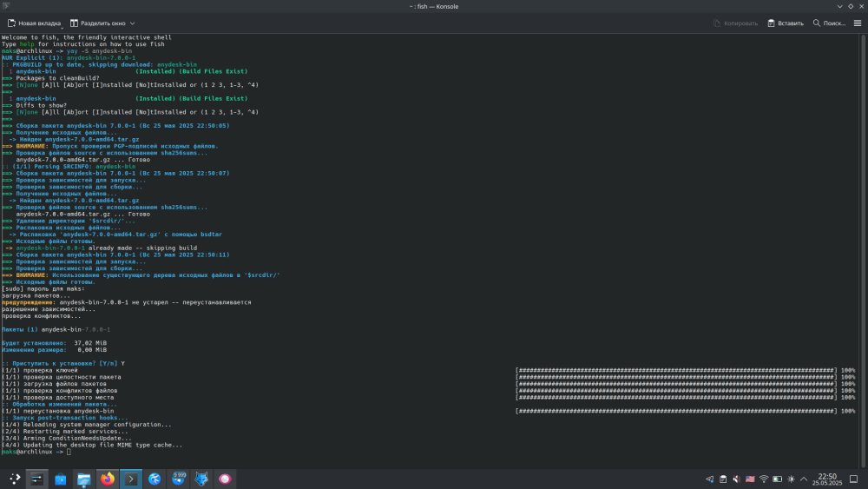Click the line 'проверка конфликтов...'
Screen dimensions: 868x489
(x=41, y=315)
